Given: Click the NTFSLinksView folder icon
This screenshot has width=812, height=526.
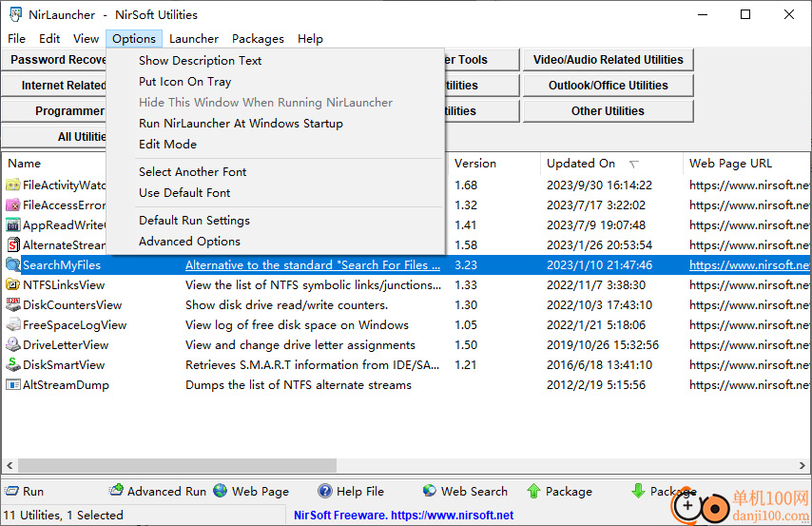Looking at the screenshot, I should [x=13, y=285].
